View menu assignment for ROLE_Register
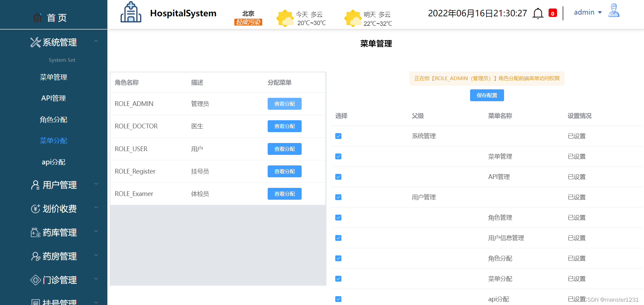The height and width of the screenshot is (305, 644). coord(285,172)
